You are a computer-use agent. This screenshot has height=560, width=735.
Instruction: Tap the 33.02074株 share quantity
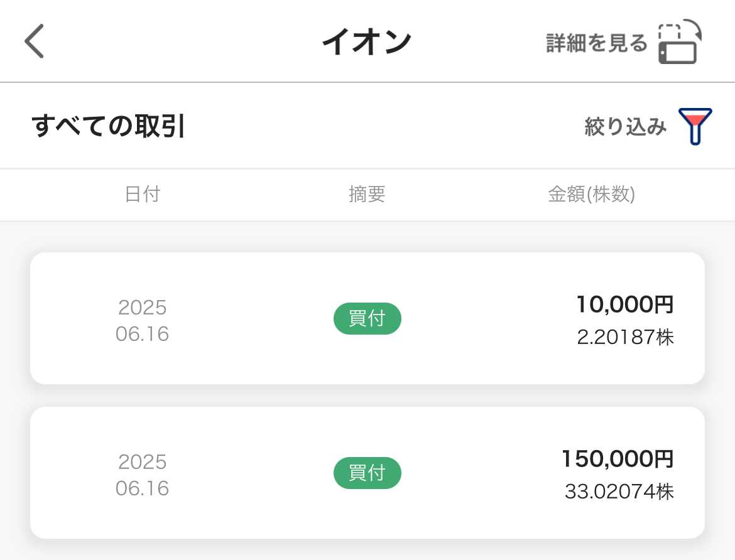619,492
